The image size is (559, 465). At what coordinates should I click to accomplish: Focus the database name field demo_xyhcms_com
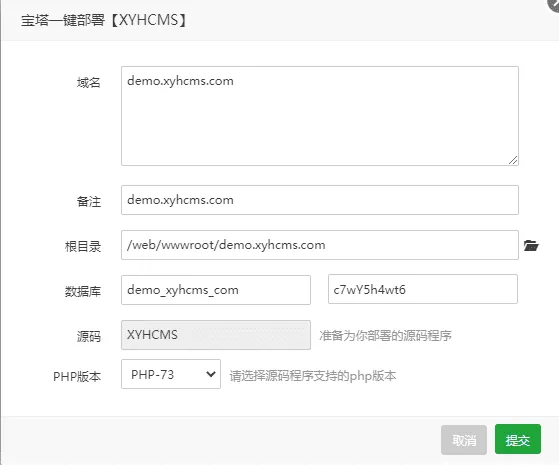point(216,290)
